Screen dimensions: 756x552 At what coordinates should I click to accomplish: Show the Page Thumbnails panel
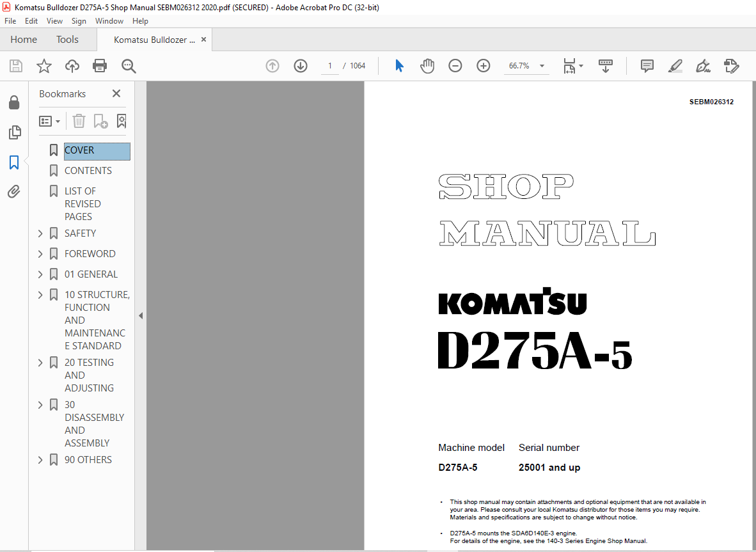15,132
